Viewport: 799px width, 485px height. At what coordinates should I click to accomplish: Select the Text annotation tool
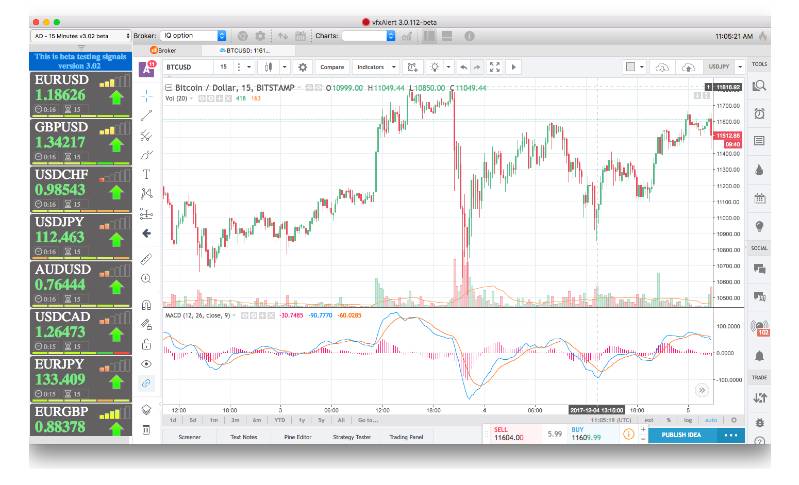point(147,174)
